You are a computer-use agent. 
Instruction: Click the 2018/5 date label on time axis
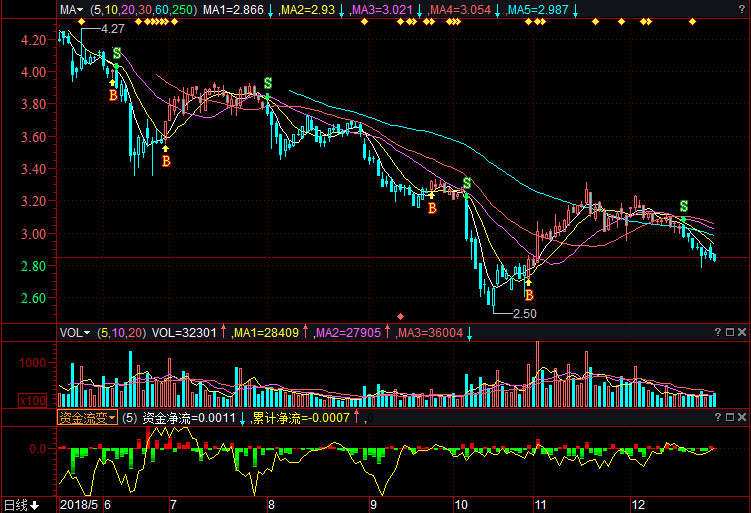click(x=80, y=505)
